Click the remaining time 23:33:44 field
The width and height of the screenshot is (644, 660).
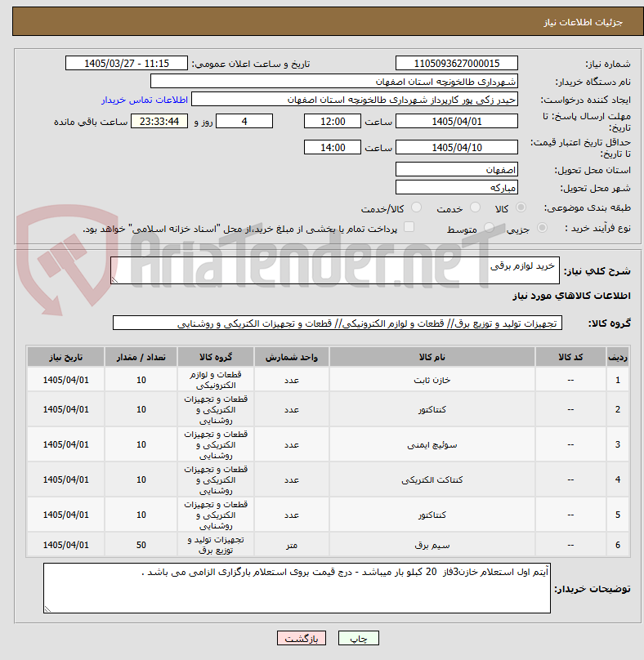(x=159, y=121)
